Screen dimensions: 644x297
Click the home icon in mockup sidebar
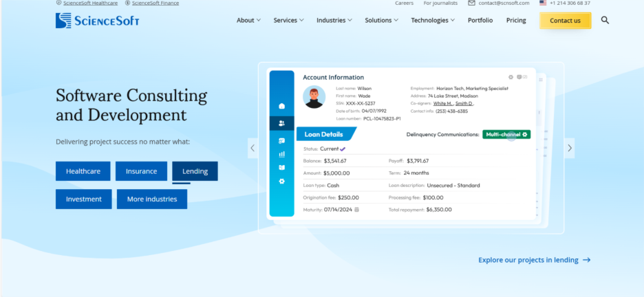(281, 106)
